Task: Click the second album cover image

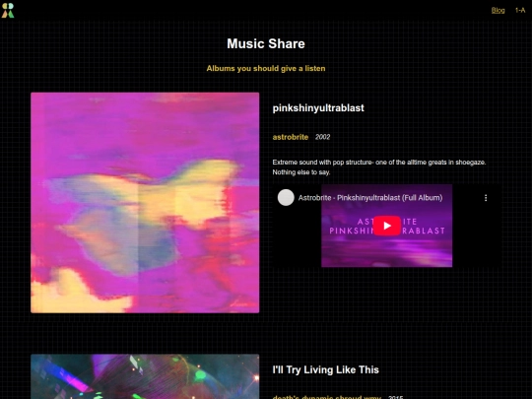Action: coord(145,376)
